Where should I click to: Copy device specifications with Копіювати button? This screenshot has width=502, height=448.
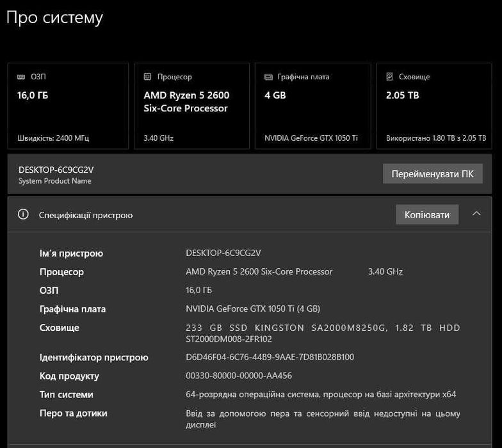pos(426,214)
